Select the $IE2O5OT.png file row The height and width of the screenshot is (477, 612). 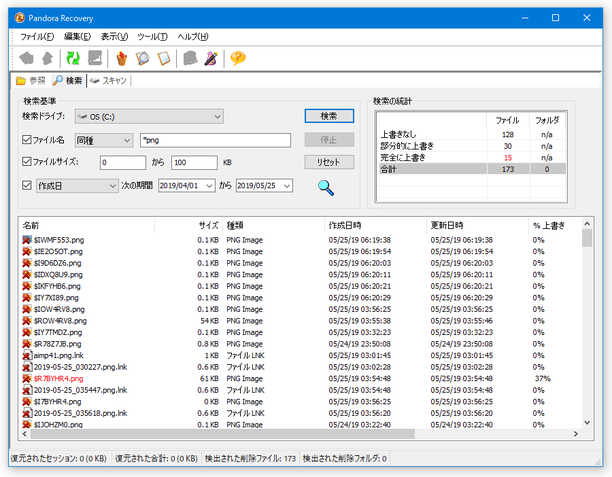click(300, 251)
